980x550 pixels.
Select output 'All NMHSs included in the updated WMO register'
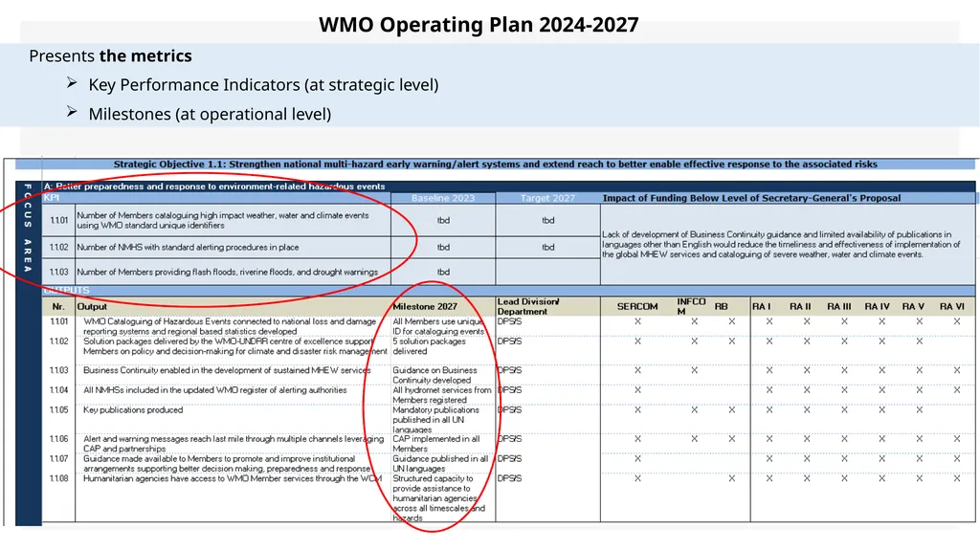(215, 390)
